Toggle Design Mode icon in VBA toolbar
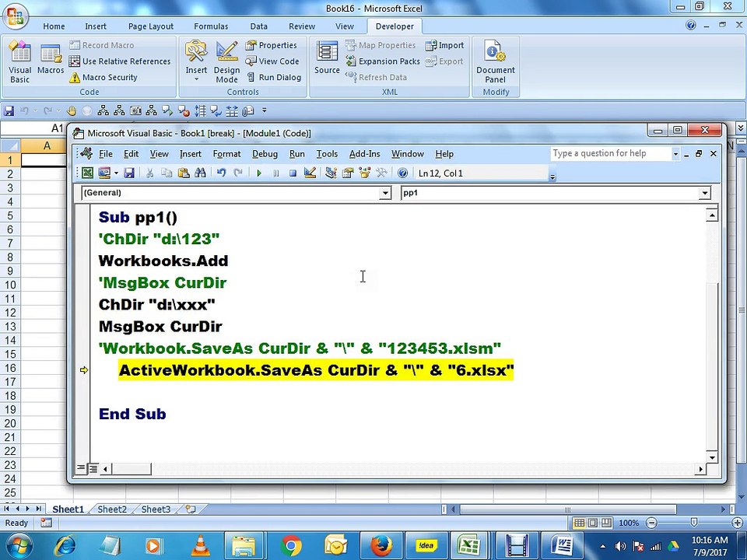 (310, 173)
